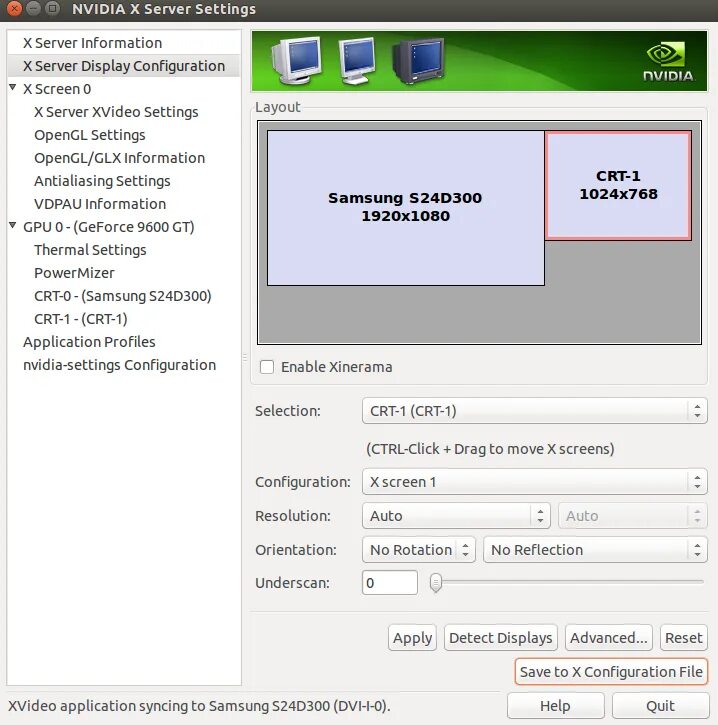The width and height of the screenshot is (718, 725).
Task: Select the Samsung S24D300 display in layout
Action: [x=405, y=208]
